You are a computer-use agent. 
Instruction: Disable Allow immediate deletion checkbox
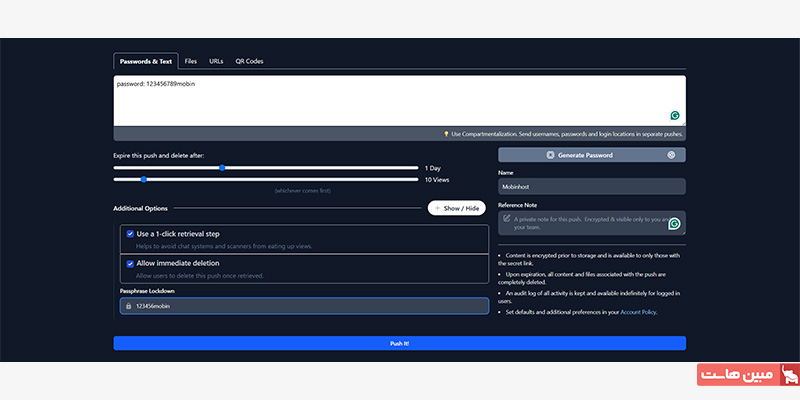coord(130,263)
